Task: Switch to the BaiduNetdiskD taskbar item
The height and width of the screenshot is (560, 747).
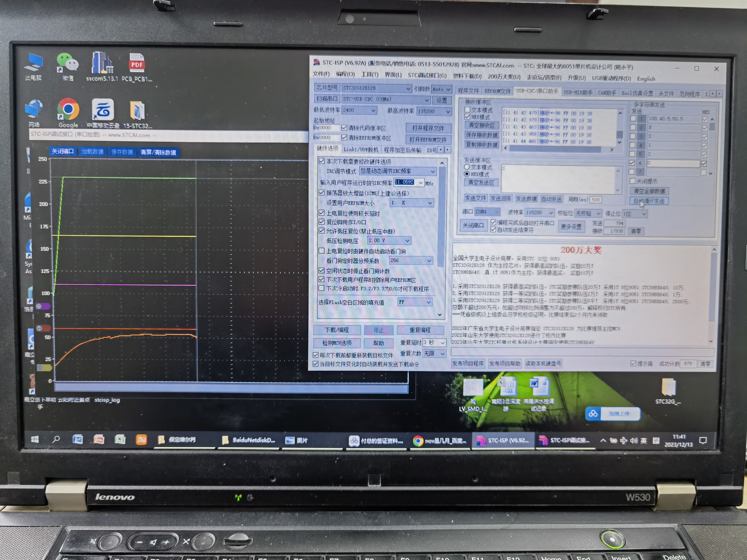Action: (249, 440)
